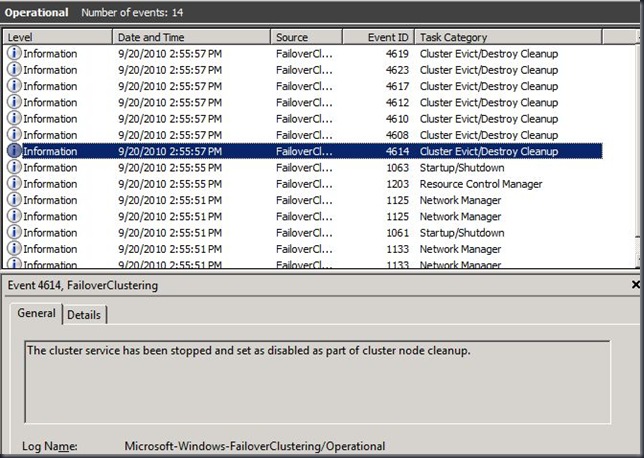
Task: Select event ID 4610 cell
Action: click(397, 119)
